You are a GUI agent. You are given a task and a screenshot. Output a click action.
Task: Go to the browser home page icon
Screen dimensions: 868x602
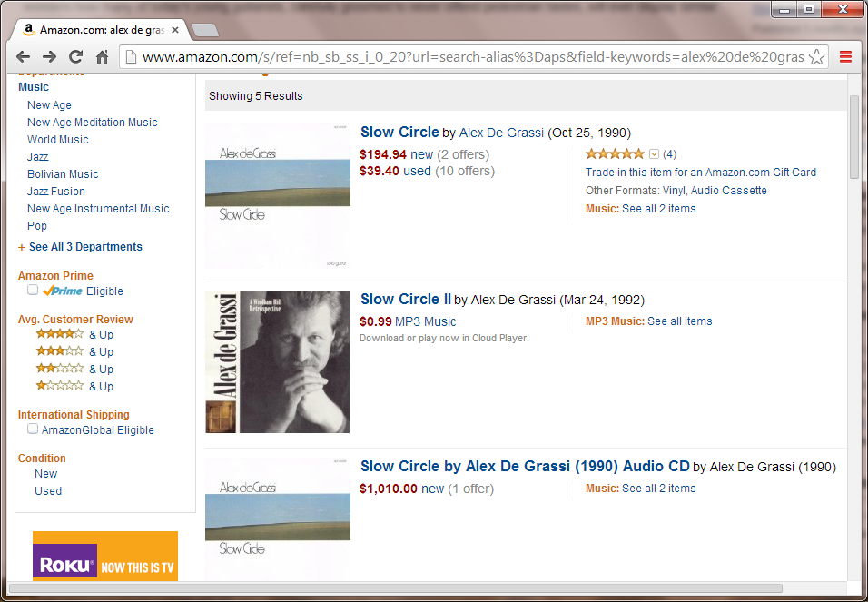103,57
